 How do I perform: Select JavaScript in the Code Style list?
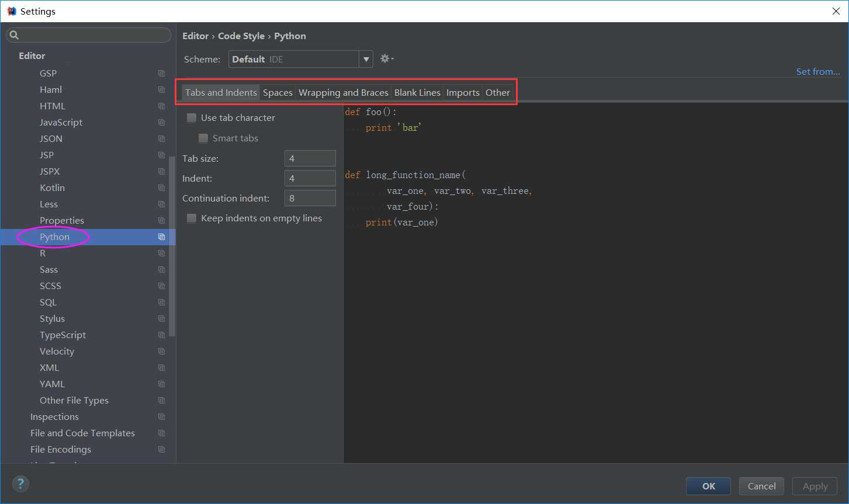point(61,123)
